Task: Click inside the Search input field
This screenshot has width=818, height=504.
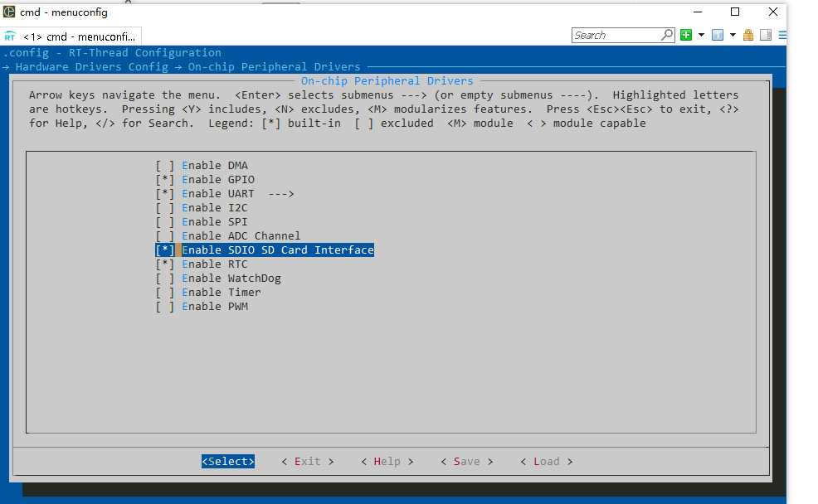Action: (x=616, y=35)
